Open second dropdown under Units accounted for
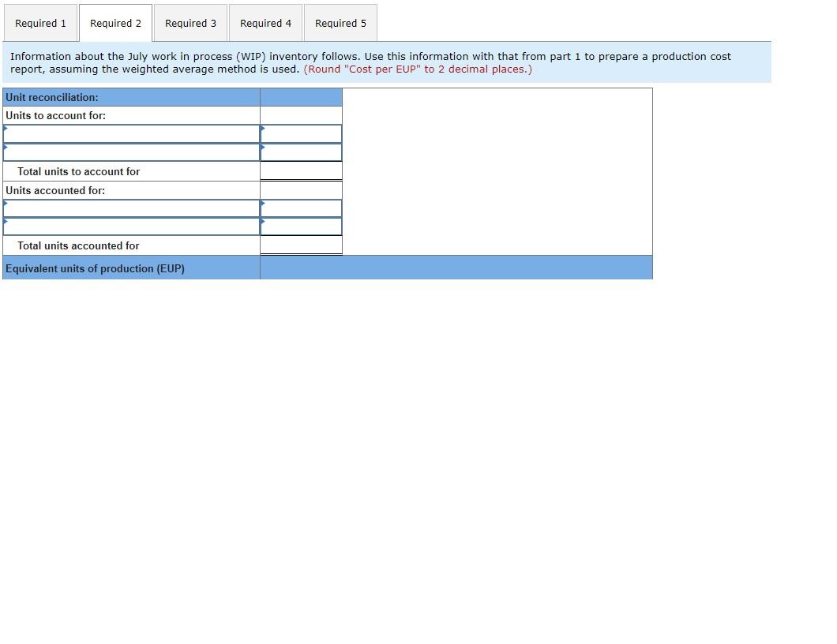This screenshot has width=837, height=644. tap(131, 227)
